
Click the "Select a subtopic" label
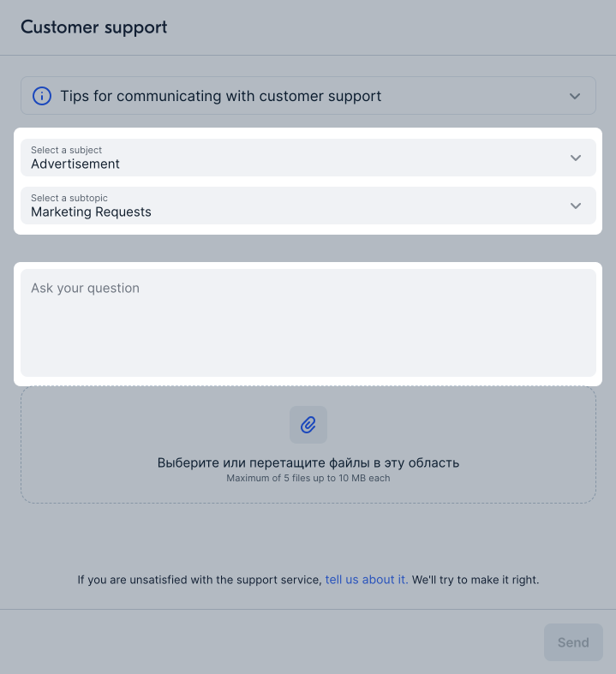[69, 198]
